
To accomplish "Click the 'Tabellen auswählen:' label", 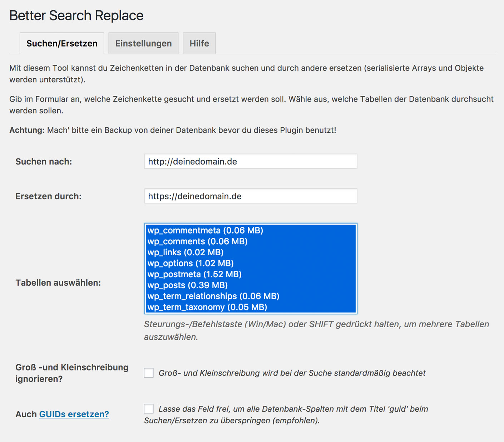I will pyautogui.click(x=58, y=283).
